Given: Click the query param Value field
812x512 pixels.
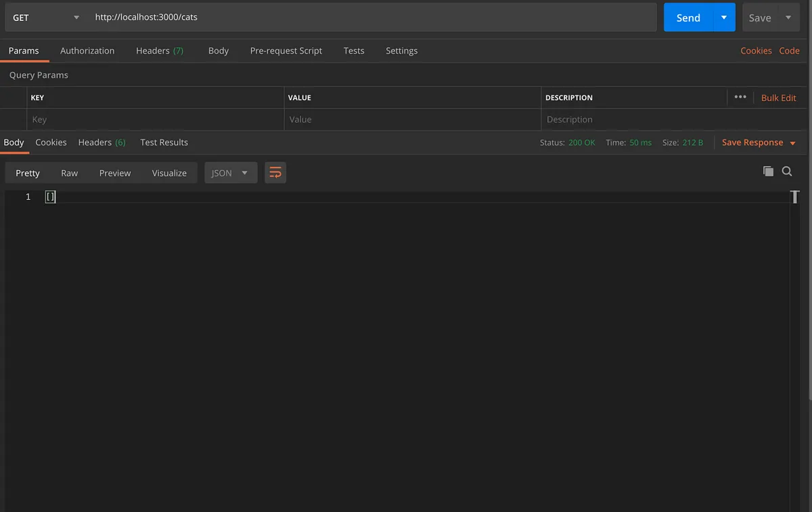Looking at the screenshot, I should click(413, 119).
